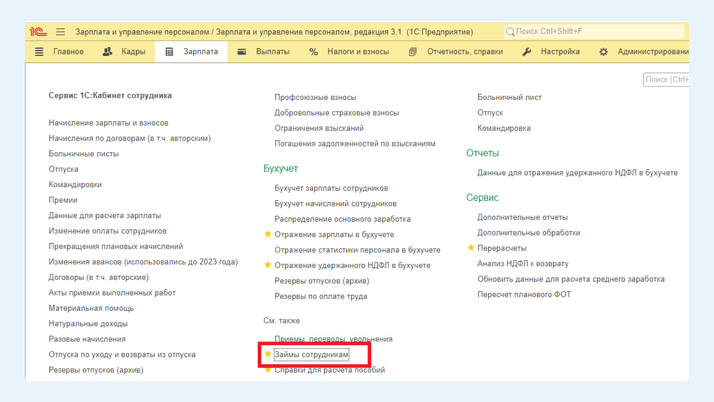Open the Больничные листы list
Image resolution: width=714 pixels, height=402 pixels.
coord(83,154)
